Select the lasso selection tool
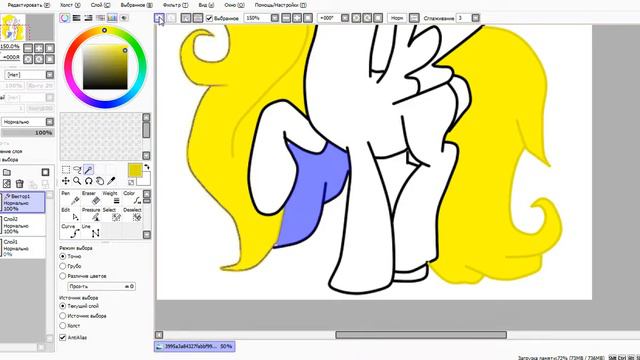The width and height of the screenshot is (640, 360). pos(77,169)
